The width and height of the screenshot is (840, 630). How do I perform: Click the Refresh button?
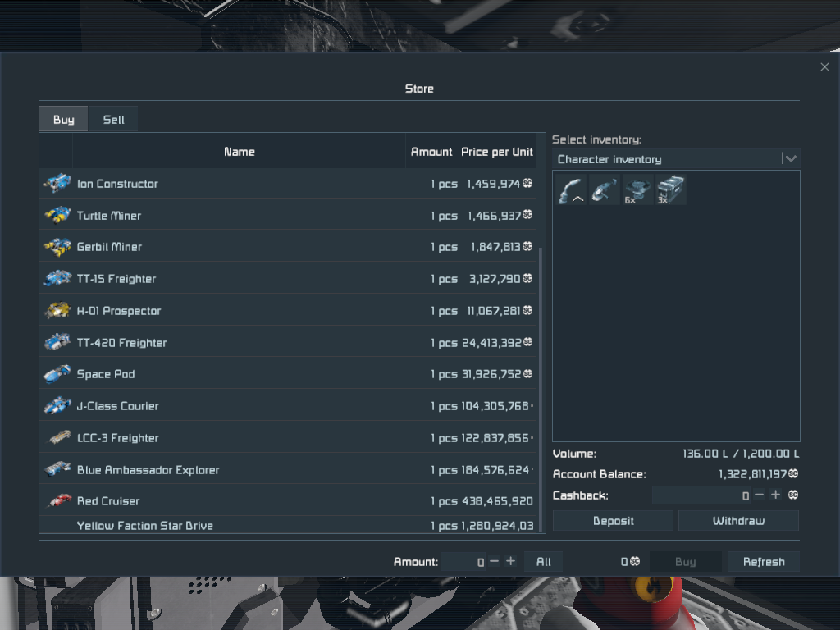pyautogui.click(x=764, y=562)
